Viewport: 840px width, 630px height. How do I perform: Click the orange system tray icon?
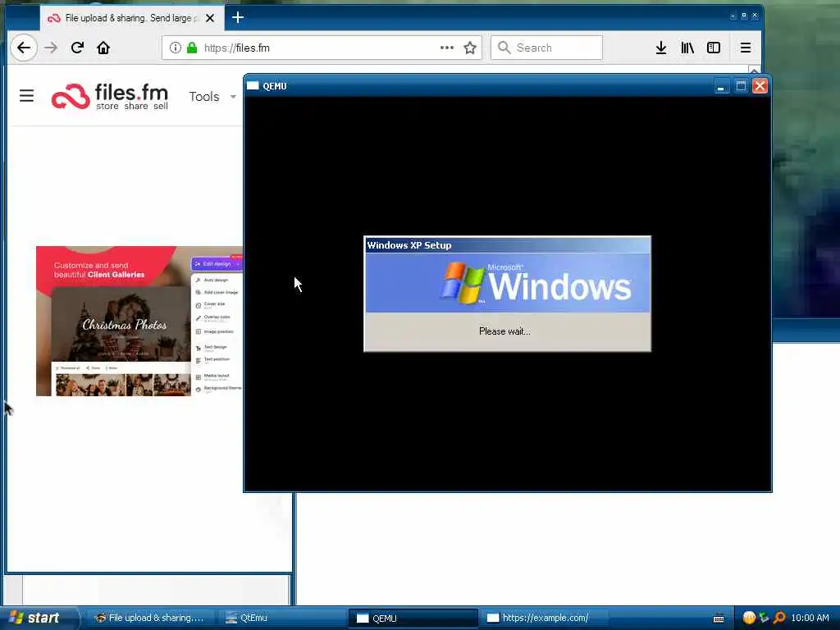tap(749, 618)
